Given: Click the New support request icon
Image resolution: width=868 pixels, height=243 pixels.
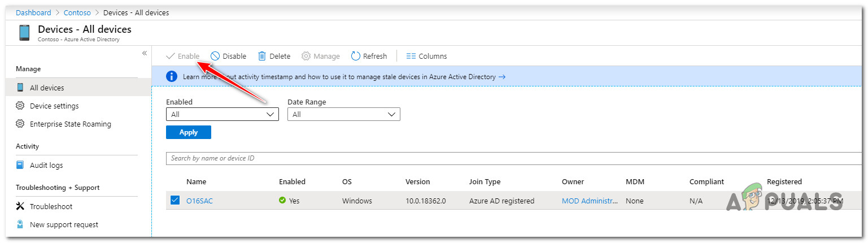Looking at the screenshot, I should coord(20,224).
